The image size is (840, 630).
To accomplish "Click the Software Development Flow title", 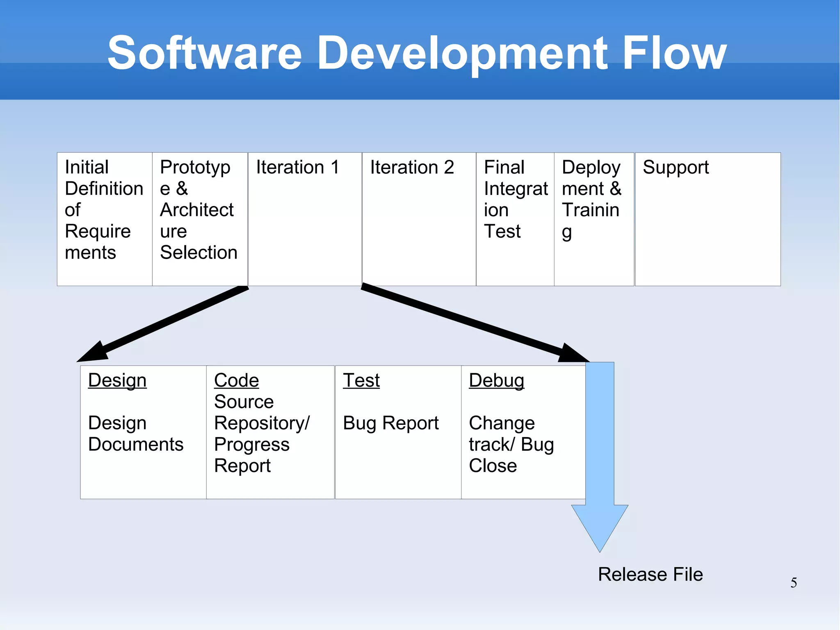I will (417, 53).
